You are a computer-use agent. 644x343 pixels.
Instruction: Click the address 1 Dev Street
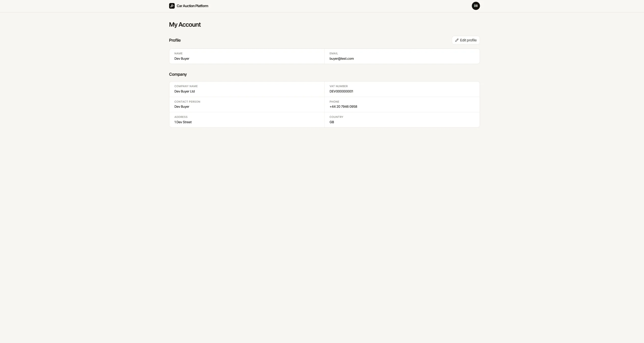pos(183,122)
